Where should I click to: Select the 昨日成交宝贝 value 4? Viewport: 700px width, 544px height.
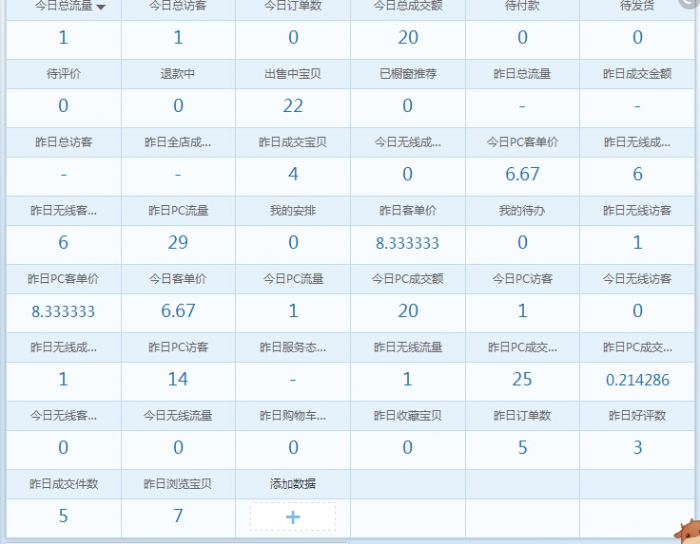pos(293,174)
